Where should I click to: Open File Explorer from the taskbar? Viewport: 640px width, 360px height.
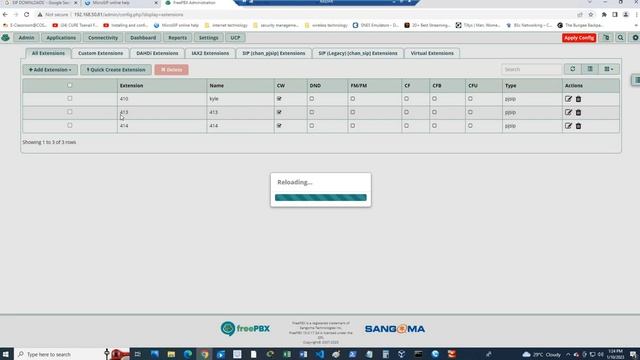171,354
